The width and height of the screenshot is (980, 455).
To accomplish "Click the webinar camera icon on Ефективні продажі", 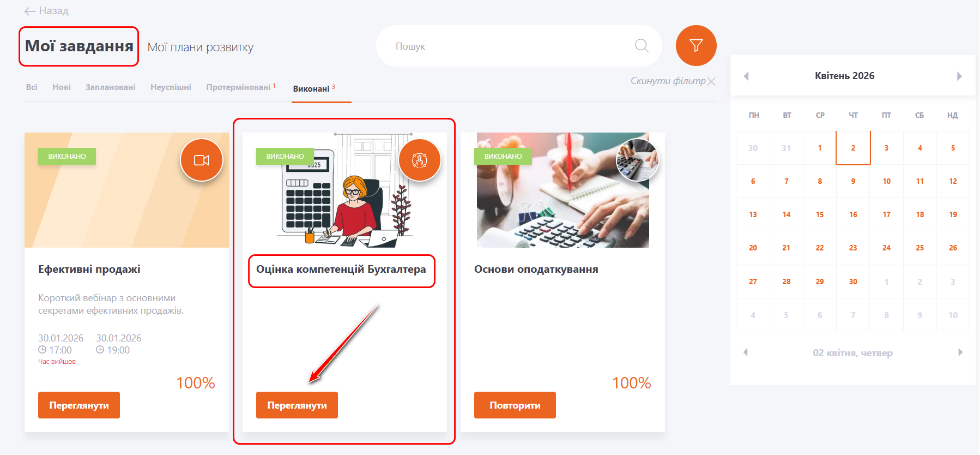I will [202, 160].
